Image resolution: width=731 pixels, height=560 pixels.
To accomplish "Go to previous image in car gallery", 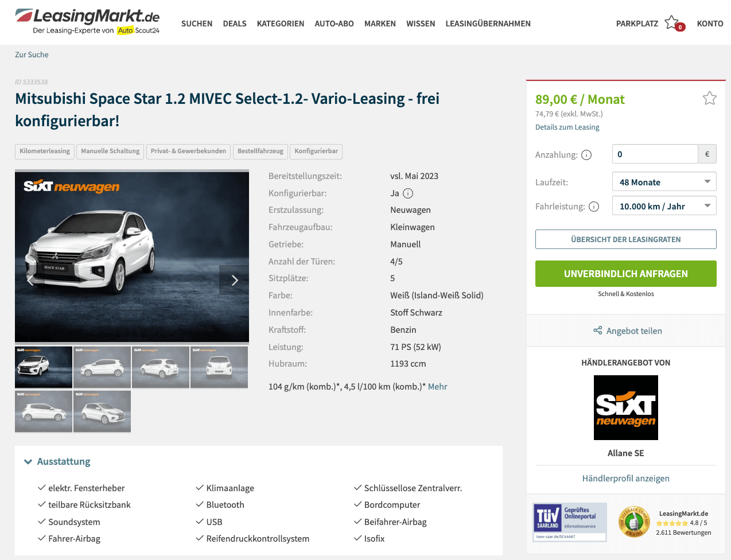I will (31, 280).
